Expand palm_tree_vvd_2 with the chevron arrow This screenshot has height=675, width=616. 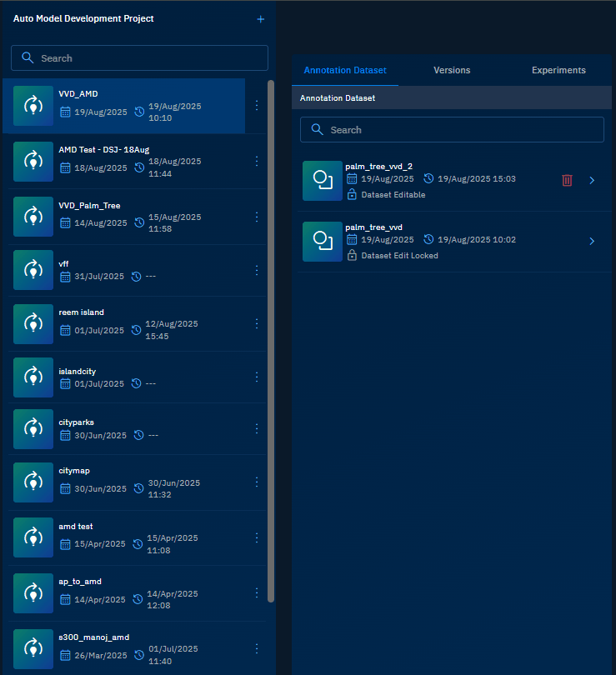[592, 180]
